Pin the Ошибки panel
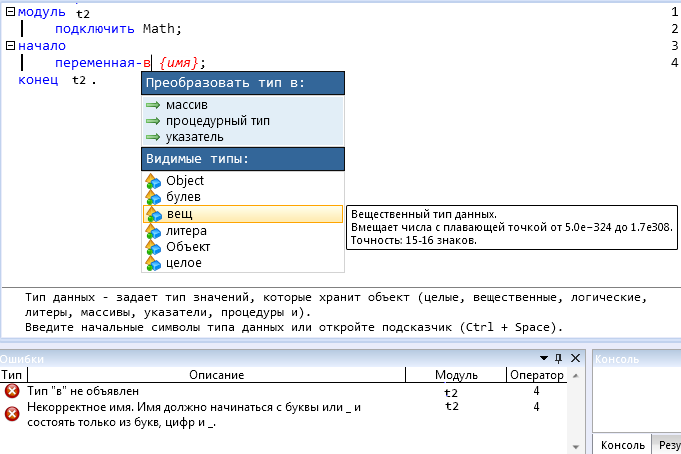The image size is (681, 454). click(559, 358)
